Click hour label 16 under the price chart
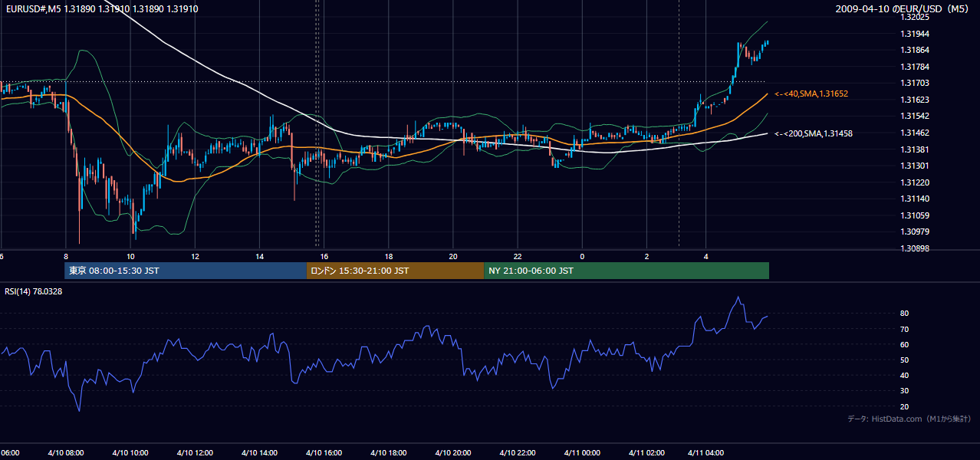 [x=324, y=256]
